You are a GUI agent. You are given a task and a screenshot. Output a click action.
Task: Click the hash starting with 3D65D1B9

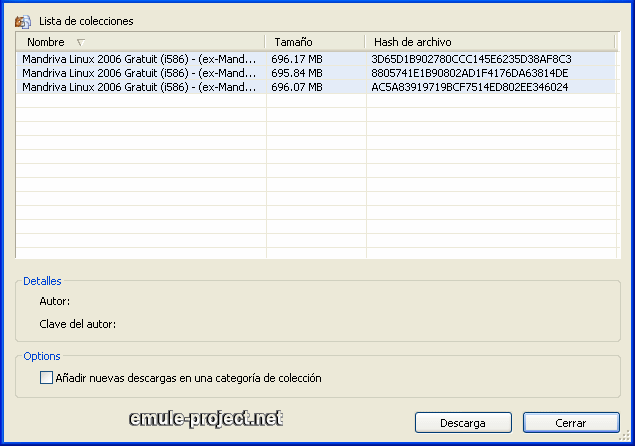[x=471, y=59]
